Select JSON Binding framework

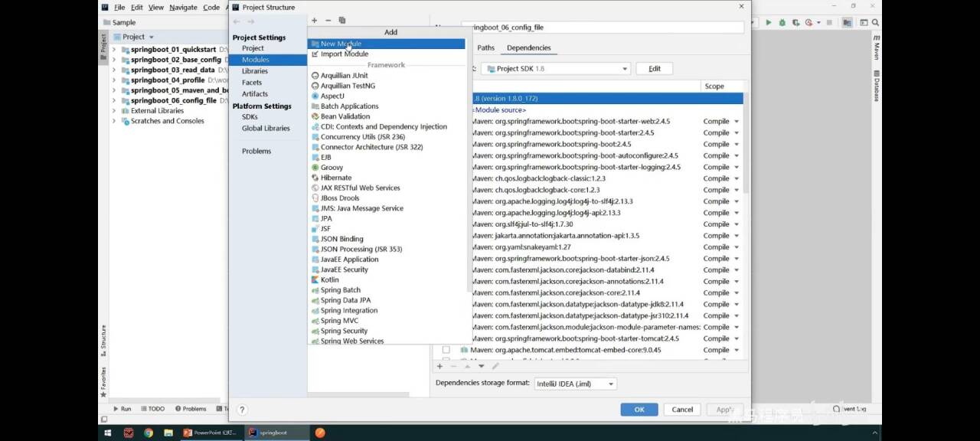(386, 239)
